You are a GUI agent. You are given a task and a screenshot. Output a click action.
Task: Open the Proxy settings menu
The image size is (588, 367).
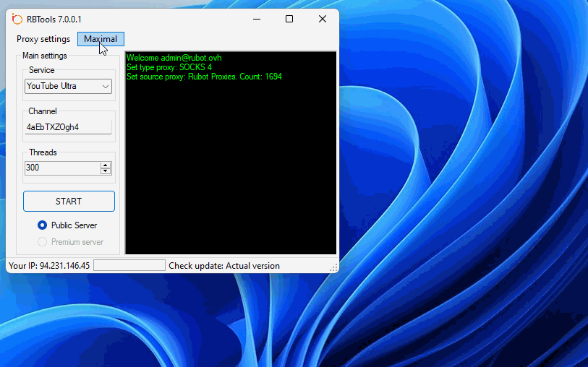pyautogui.click(x=43, y=39)
